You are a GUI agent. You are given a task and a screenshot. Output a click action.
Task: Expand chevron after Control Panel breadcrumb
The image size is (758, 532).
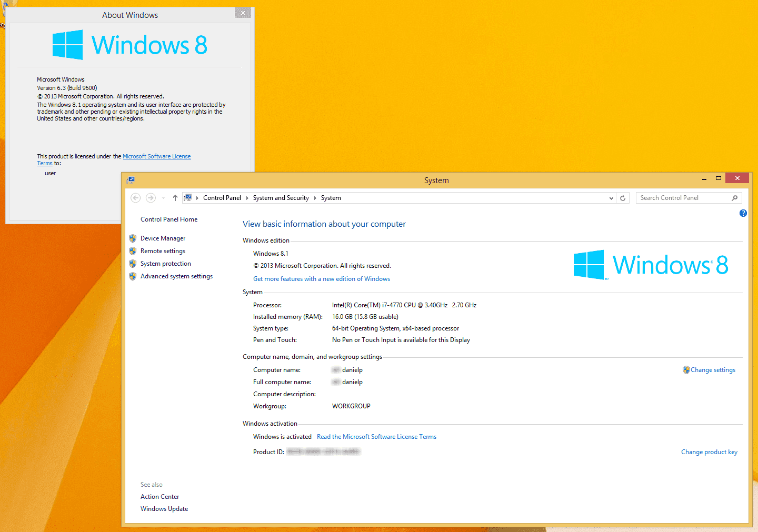point(247,198)
